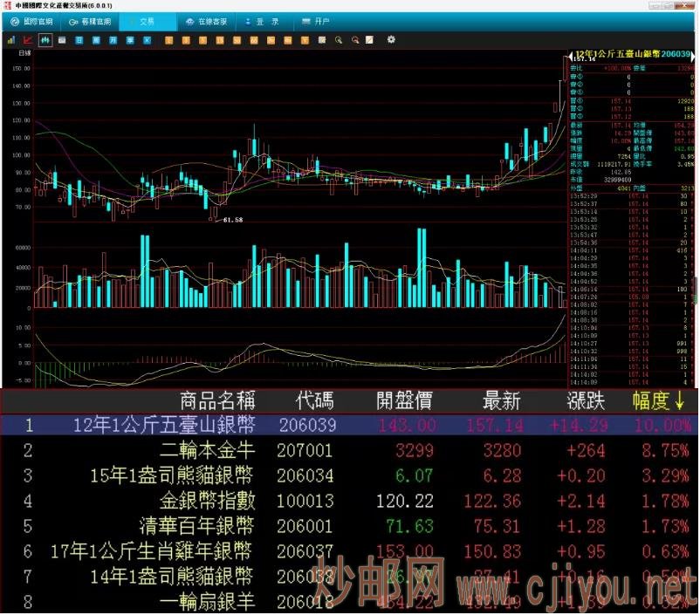Sort list by 最新 column header
This screenshot has width=700, height=615.
pos(502,401)
